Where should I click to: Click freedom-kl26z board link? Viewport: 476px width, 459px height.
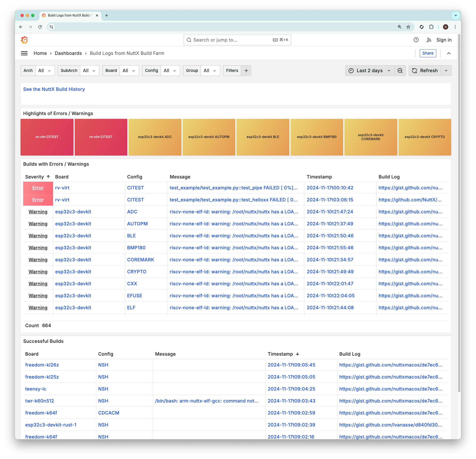42,365
